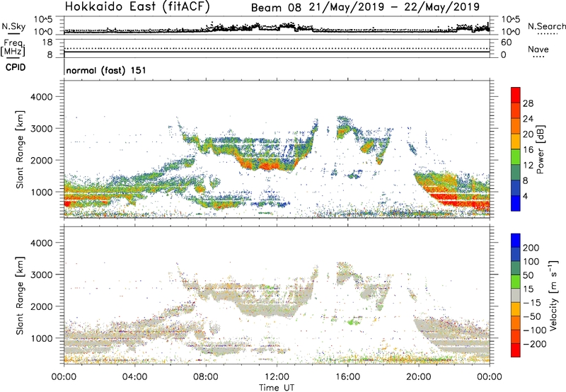Image resolution: width=566 pixels, height=392 pixels.
Task: Click the 'N.Search' legend label
Action: coord(546,26)
